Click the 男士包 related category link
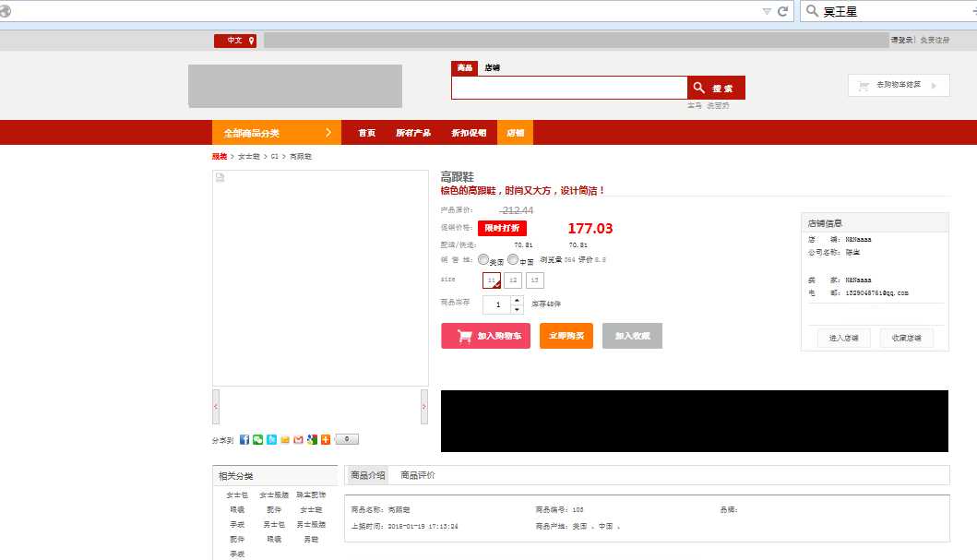 click(273, 525)
